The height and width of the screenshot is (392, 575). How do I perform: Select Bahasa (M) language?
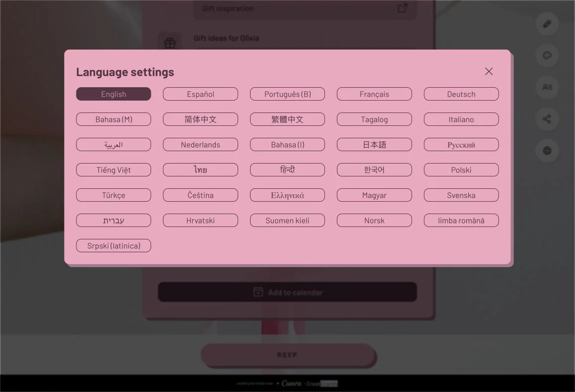click(114, 119)
